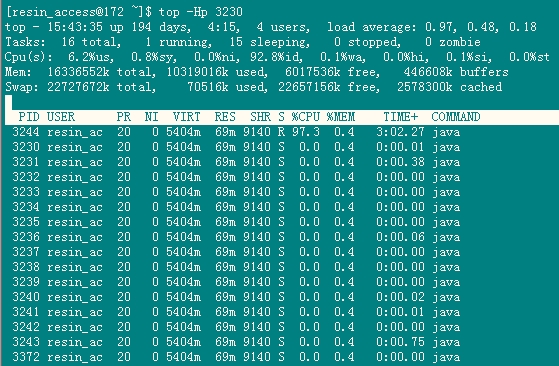Select the Swap total 22727672k value

[78, 87]
